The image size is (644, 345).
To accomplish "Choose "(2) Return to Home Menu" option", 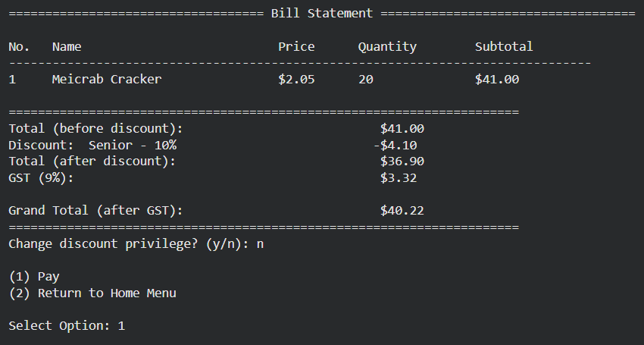I will point(92,293).
